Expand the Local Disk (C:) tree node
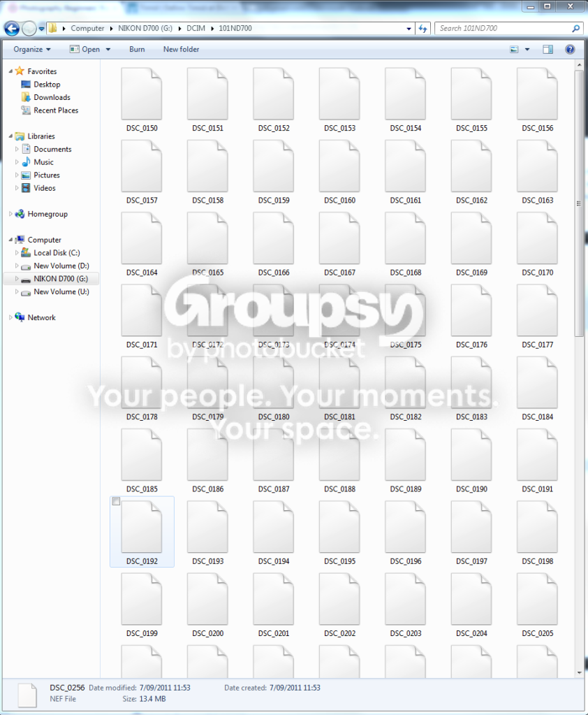This screenshot has height=715, width=588. point(17,252)
